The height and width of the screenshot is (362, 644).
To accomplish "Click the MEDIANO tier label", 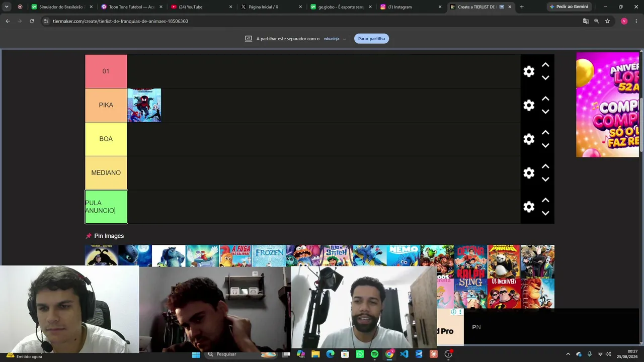I will pos(106,173).
